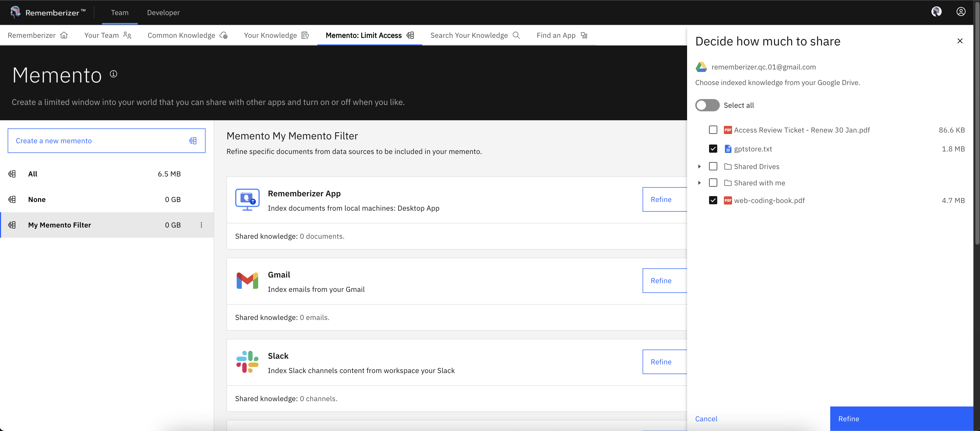
Task: Click Create a new memento field
Action: pos(107,141)
